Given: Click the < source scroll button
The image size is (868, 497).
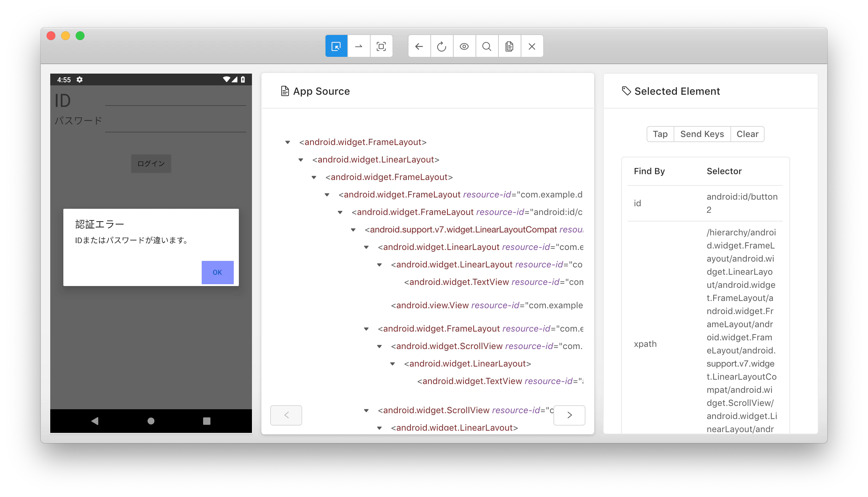Looking at the screenshot, I should tap(286, 415).
